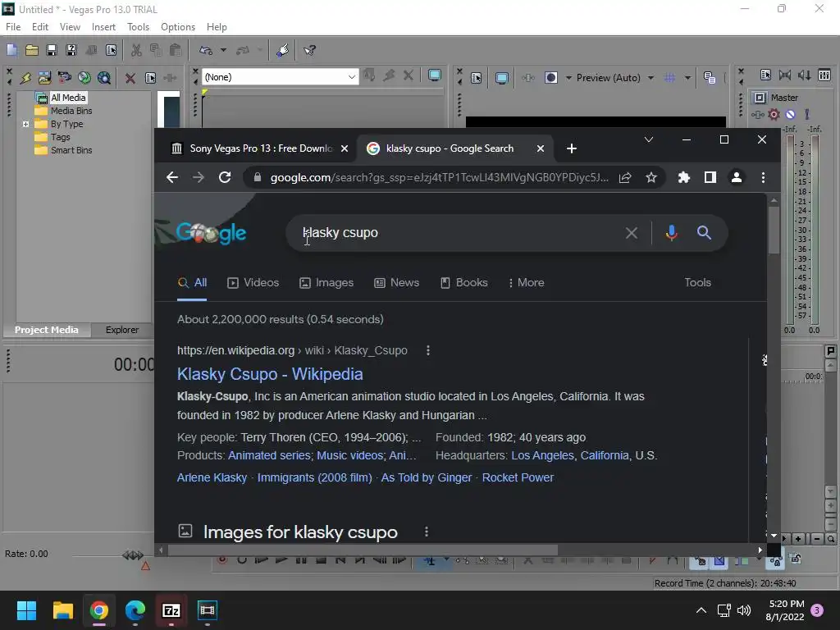
Task: Toggle Master bus Solo icon
Action: pyautogui.click(x=807, y=114)
